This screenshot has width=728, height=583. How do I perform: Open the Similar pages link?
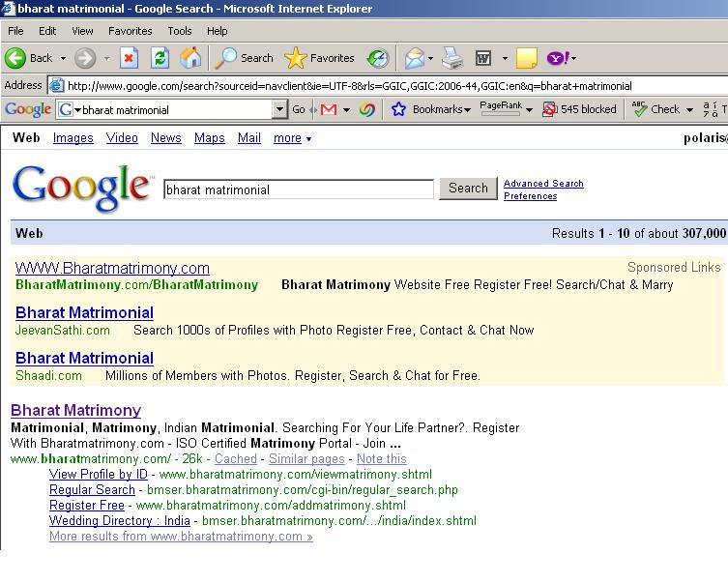(306, 458)
